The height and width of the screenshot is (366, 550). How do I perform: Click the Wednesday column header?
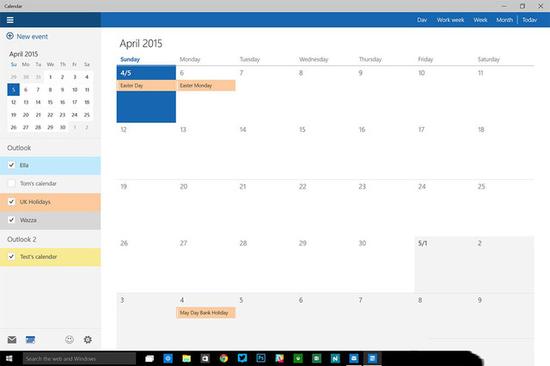(314, 59)
